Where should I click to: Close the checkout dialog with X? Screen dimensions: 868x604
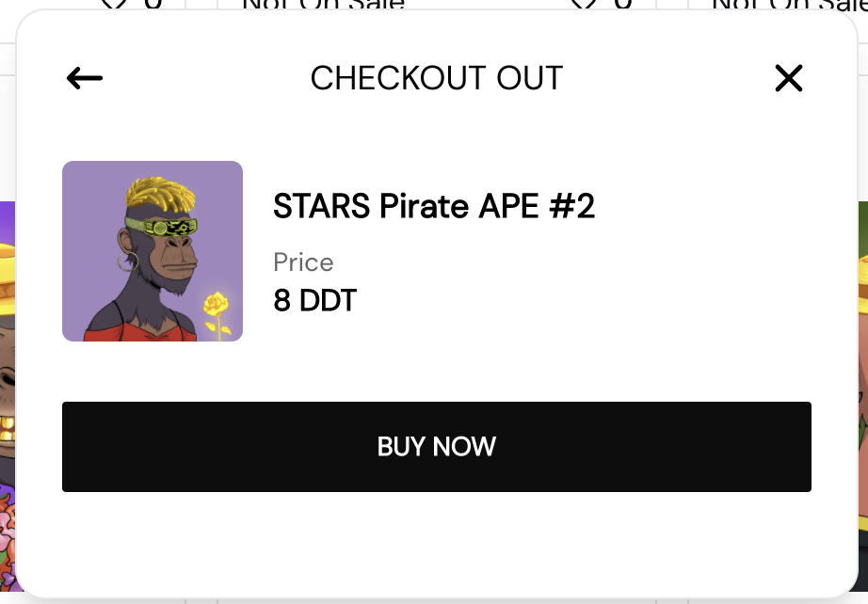pyautogui.click(x=788, y=78)
